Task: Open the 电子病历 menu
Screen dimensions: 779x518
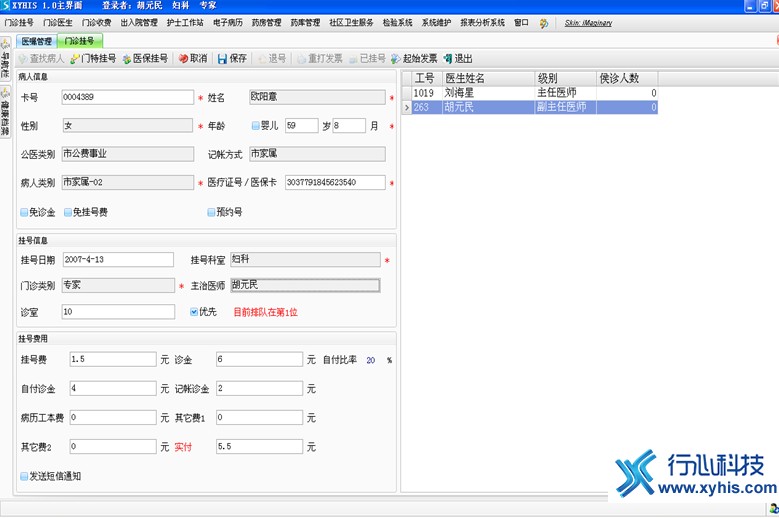Action: pos(228,23)
